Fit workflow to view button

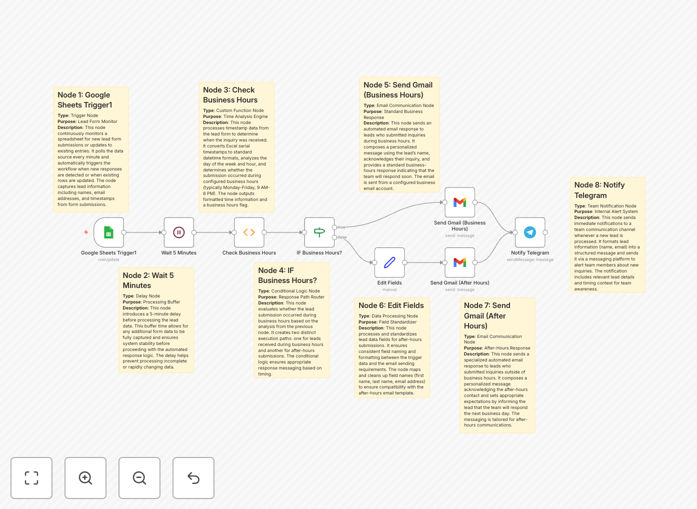pyautogui.click(x=32, y=478)
